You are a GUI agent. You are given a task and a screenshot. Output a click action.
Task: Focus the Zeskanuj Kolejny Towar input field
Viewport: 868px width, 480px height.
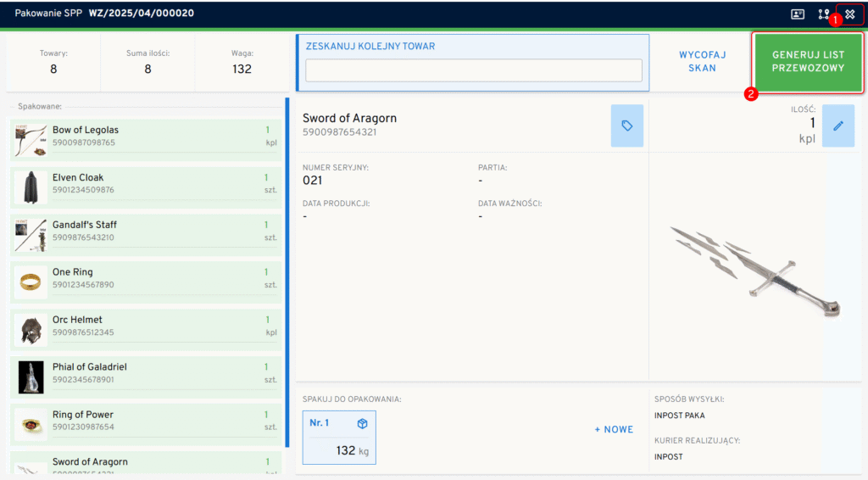click(474, 70)
